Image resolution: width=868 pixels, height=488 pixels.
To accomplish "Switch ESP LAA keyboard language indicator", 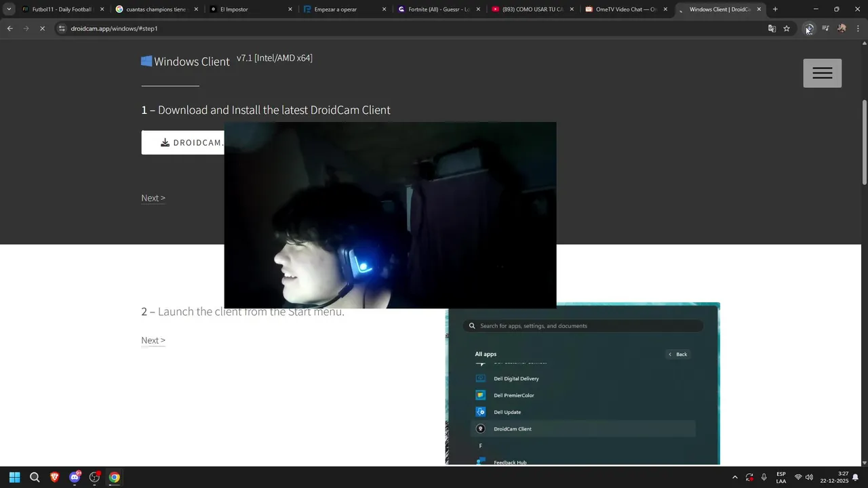I will 781,477.
